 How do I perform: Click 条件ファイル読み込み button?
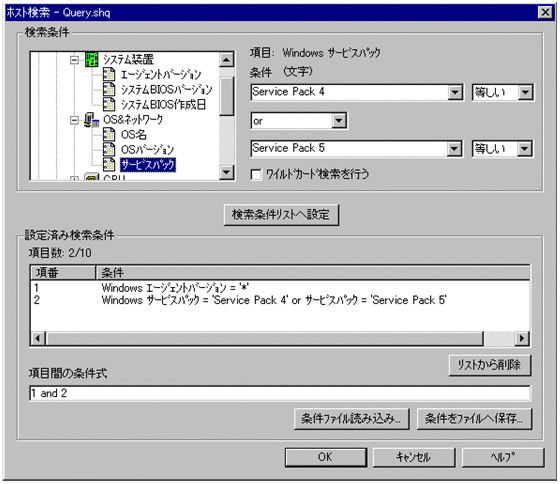click(351, 419)
